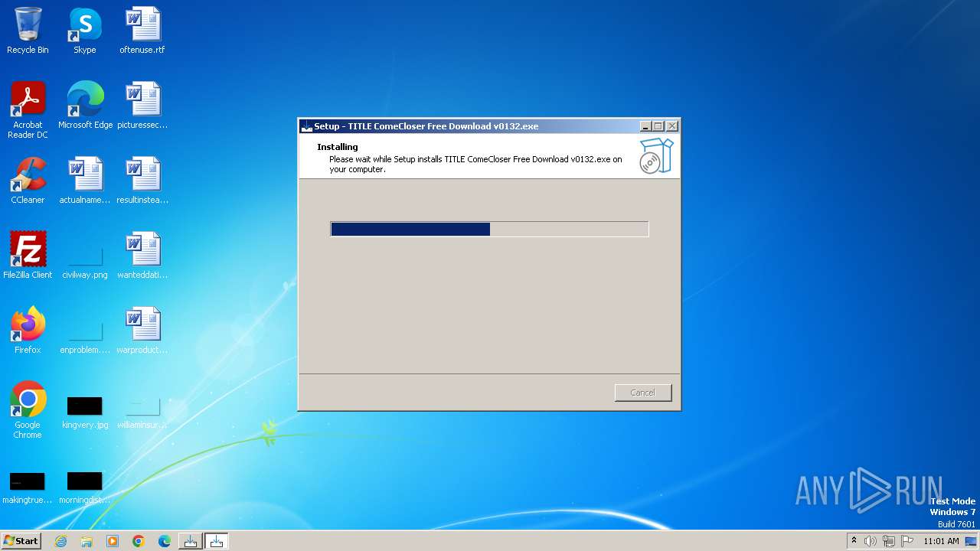Launch the Google Chrome desktop shortcut
The image size is (980, 551).
pyautogui.click(x=28, y=410)
